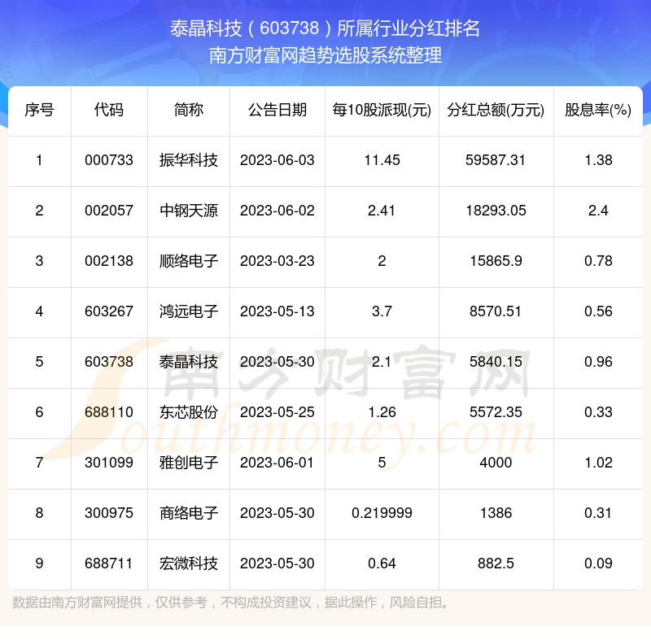Click total dividend 18293.05

tap(496, 211)
